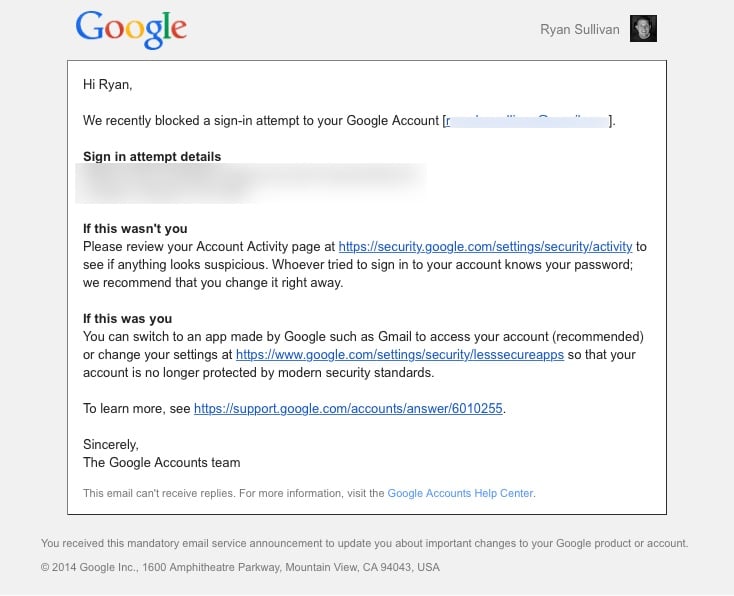734x596 pixels.
Task: Open Ryan Sullivan's profile picture
Action: [x=643, y=29]
